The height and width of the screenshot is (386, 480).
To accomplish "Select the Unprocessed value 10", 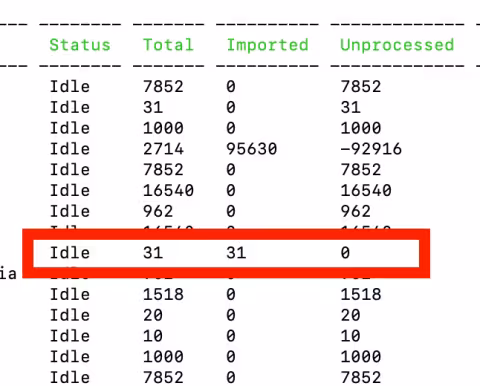I will pos(350,336).
